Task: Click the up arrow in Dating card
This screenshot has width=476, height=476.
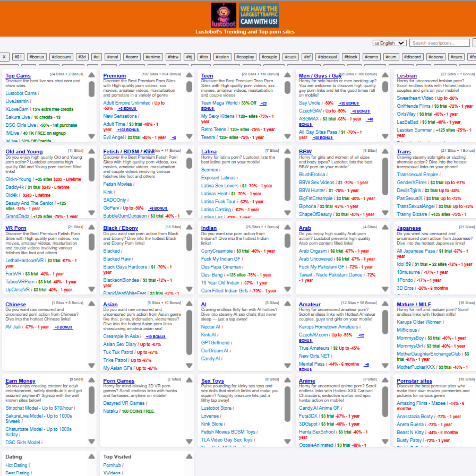Action: (92, 456)
